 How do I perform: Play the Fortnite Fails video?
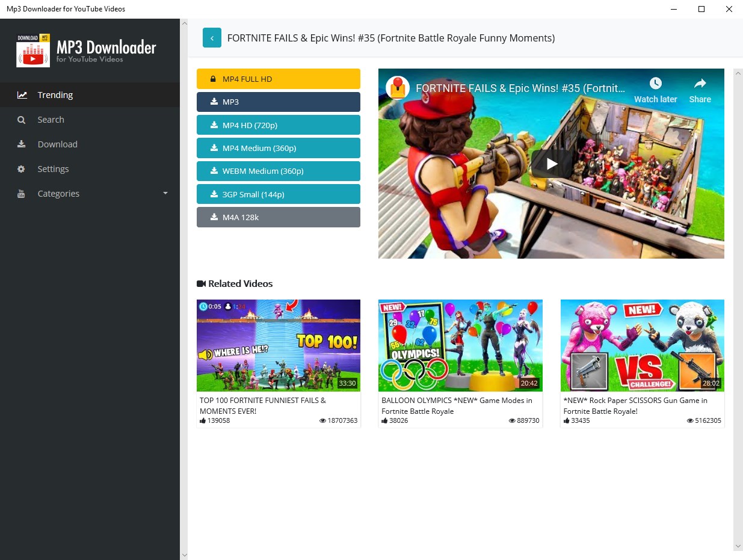coord(552,164)
